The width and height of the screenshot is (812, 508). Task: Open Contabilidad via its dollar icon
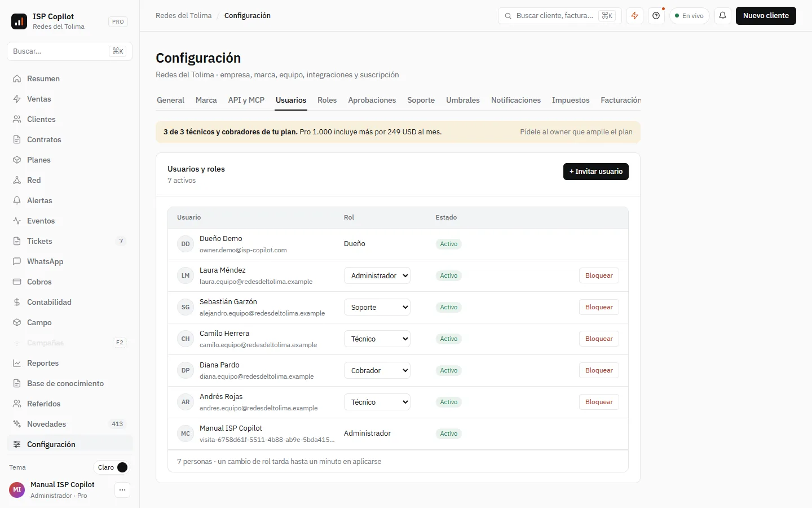pyautogui.click(x=17, y=302)
